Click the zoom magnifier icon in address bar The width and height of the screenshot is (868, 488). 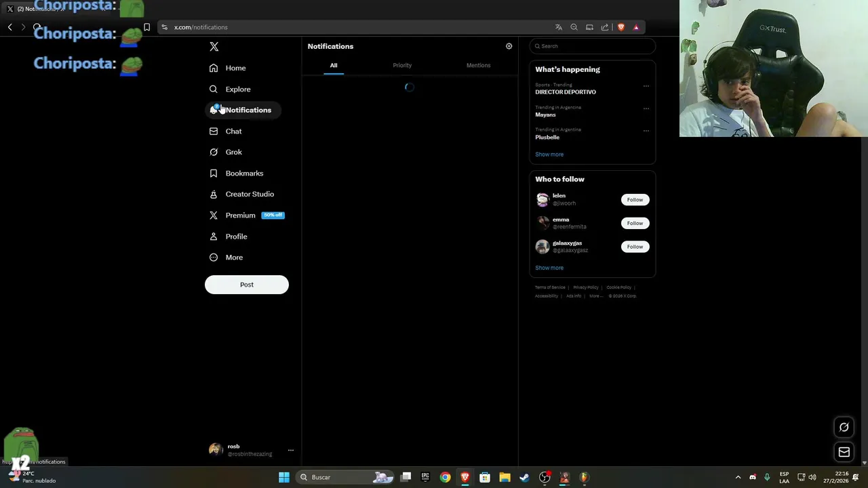(x=574, y=27)
